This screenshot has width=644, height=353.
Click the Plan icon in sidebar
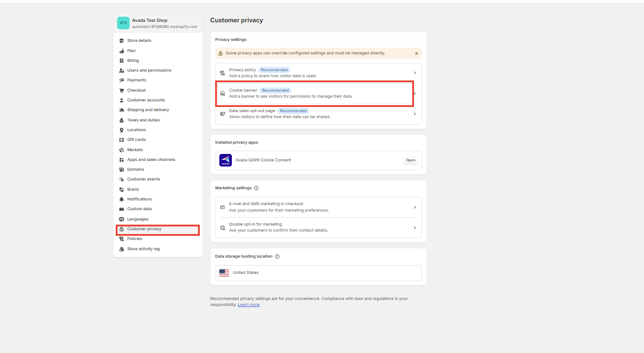coord(122,51)
